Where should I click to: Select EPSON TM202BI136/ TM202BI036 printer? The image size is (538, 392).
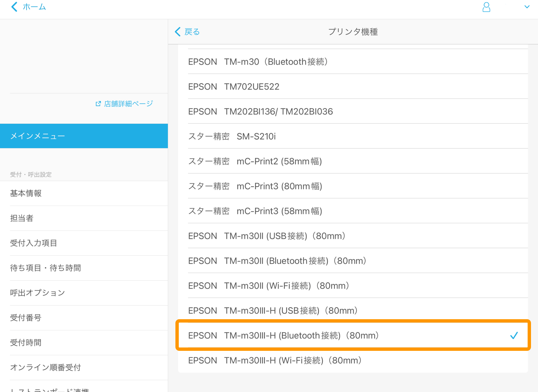click(353, 111)
